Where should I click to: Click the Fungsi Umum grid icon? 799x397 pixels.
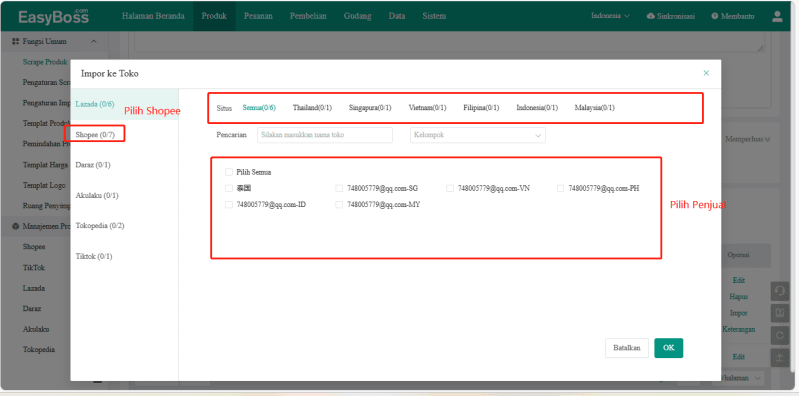(15, 41)
